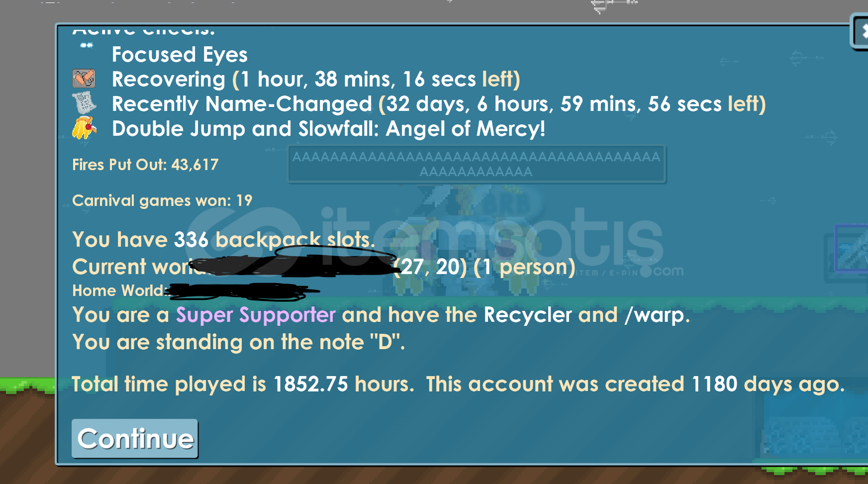
Task: Click the Recovering bandage icon
Action: click(84, 79)
